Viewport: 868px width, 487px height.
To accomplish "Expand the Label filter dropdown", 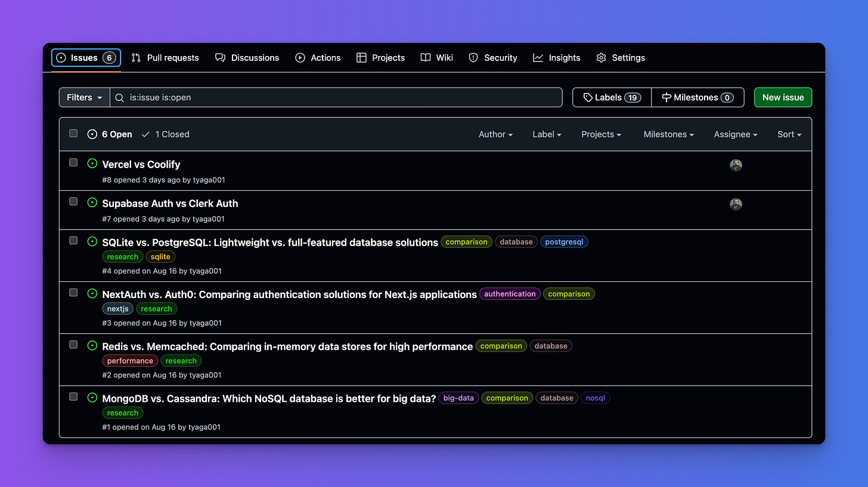I will 547,134.
